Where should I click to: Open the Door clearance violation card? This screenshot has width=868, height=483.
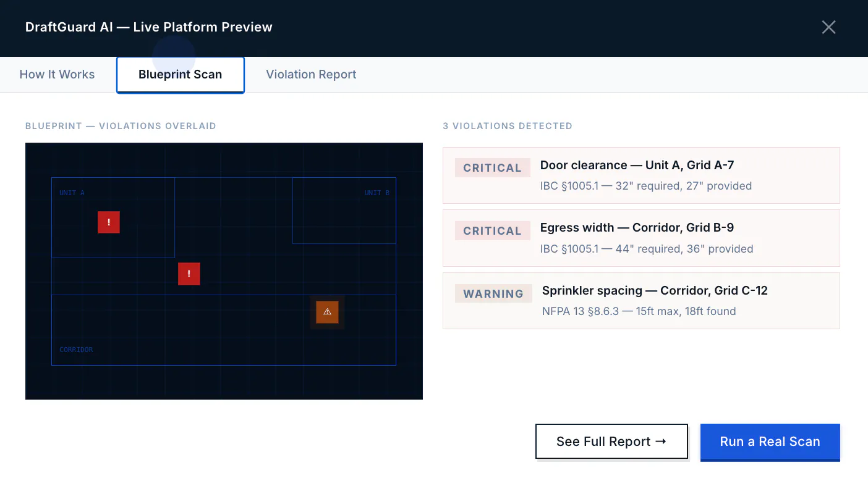tap(641, 175)
